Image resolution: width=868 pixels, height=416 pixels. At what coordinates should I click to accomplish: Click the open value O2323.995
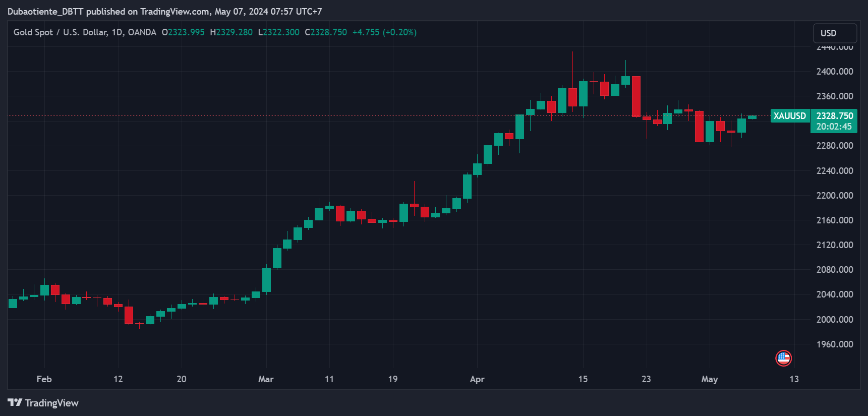point(183,32)
